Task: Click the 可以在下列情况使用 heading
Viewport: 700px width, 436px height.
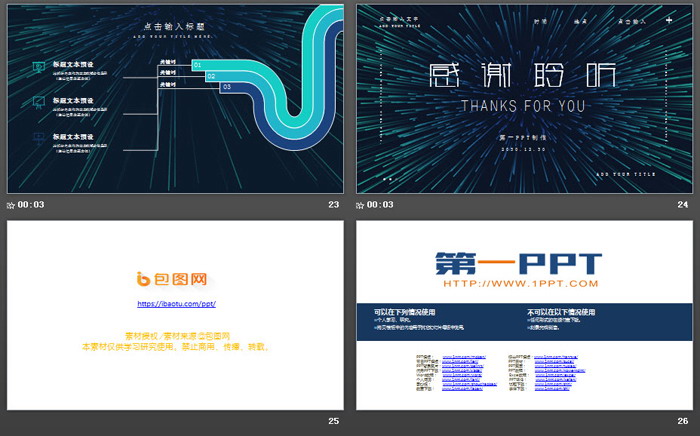Action: click(x=404, y=312)
